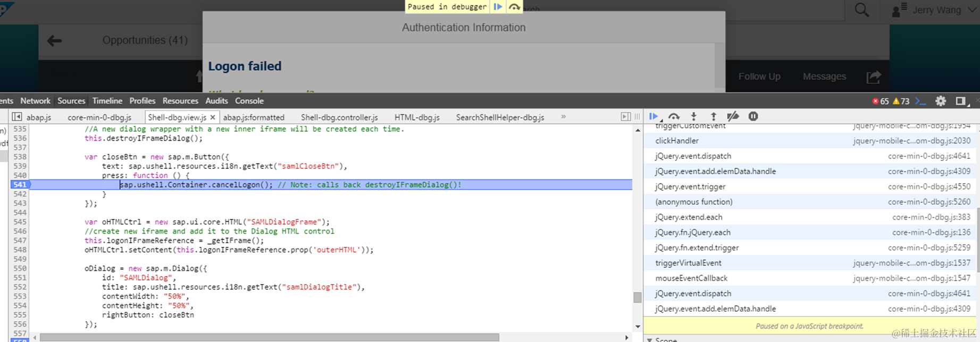This screenshot has height=342, width=980.
Task: Open DevTools settings gear
Action: click(941, 101)
